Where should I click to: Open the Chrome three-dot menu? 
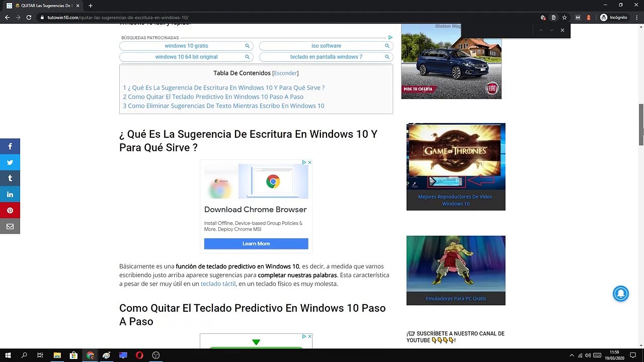click(636, 18)
